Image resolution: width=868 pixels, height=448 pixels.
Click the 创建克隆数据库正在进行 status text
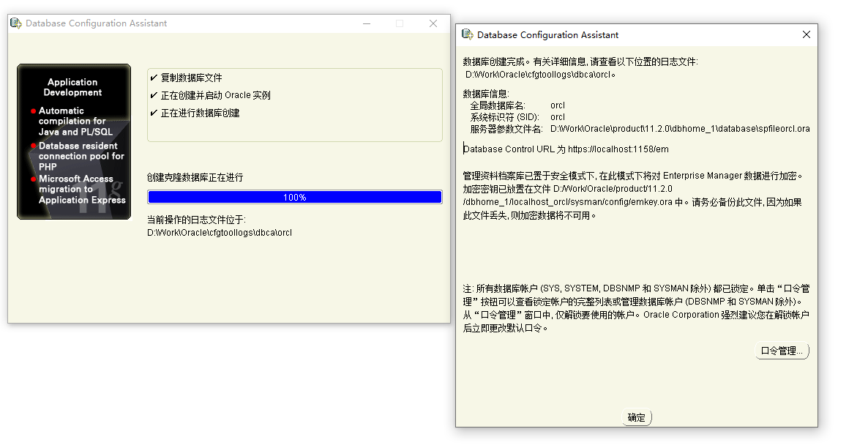[195, 177]
